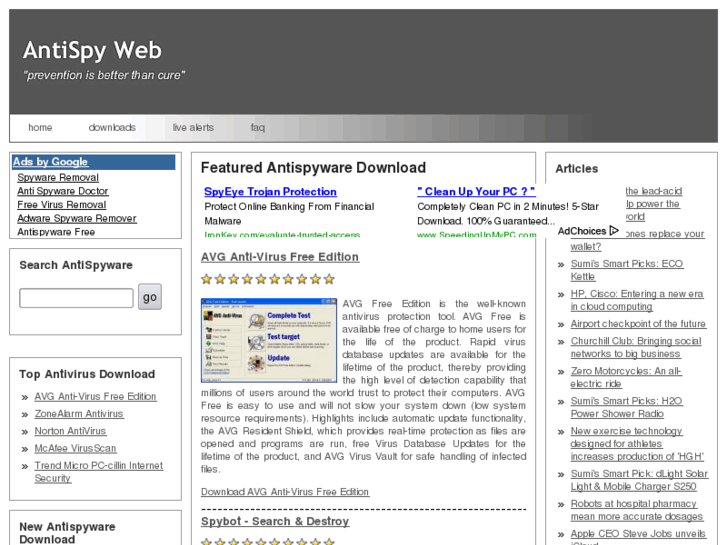This screenshot has height=545, width=727.
Task: Open the Spyware Removal ad link
Action: pos(58,178)
